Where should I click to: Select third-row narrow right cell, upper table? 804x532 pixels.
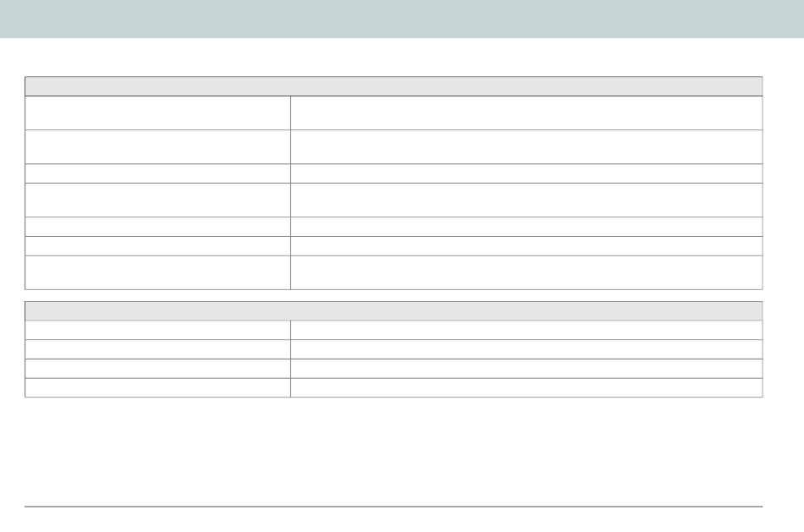point(526,173)
